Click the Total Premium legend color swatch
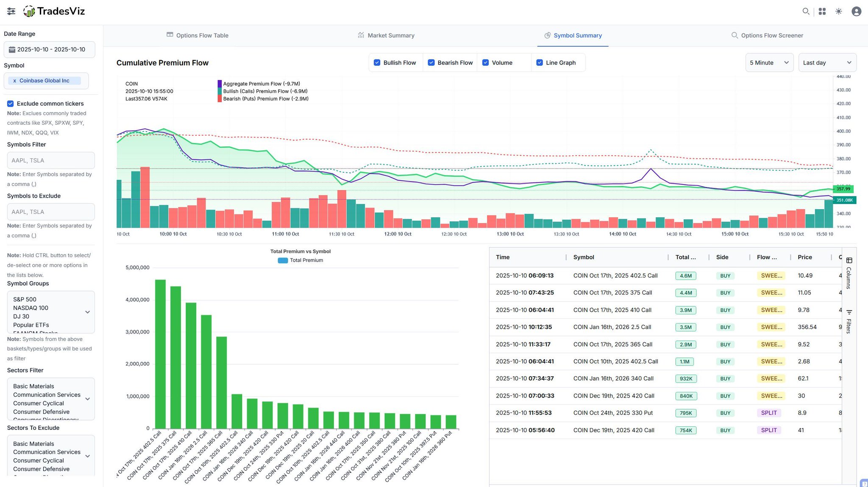This screenshot has height=487, width=868. pyautogui.click(x=283, y=260)
